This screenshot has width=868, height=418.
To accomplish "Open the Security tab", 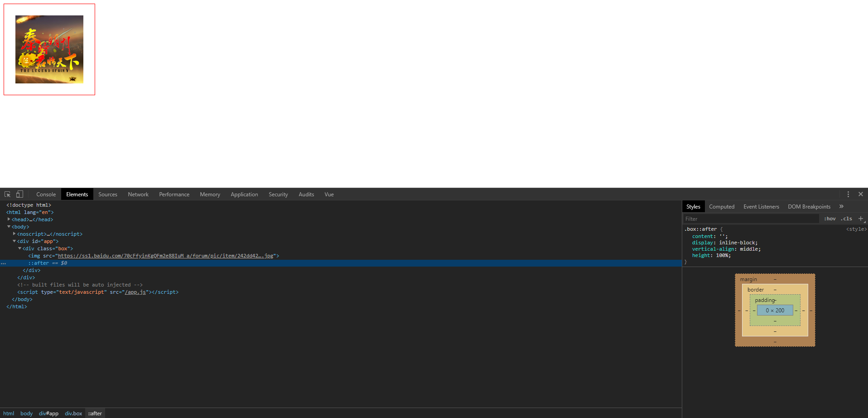I will pyautogui.click(x=278, y=194).
